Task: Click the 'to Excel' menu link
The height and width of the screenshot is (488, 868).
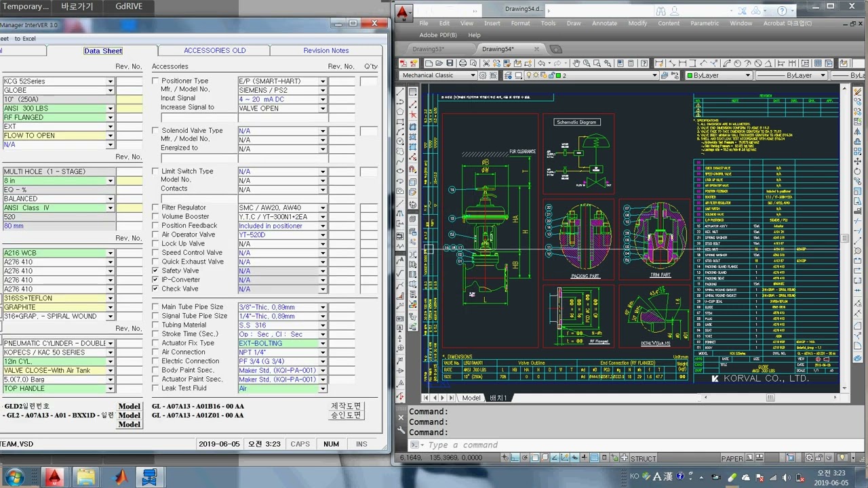Action: click(25, 39)
